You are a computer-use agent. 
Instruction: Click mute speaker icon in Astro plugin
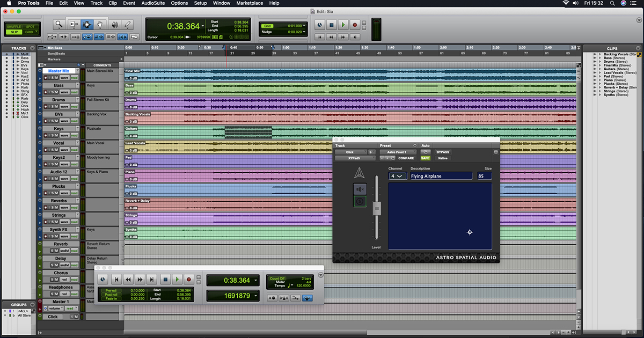361,189
